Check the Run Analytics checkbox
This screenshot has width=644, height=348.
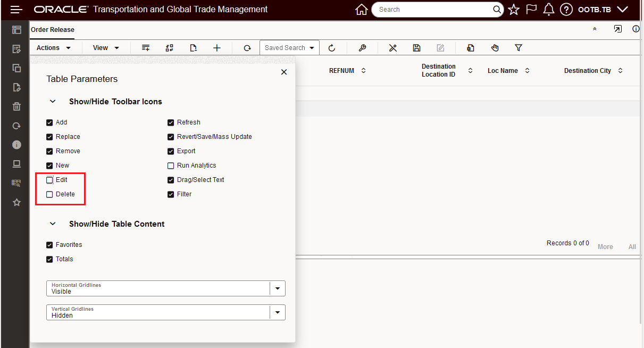click(171, 165)
